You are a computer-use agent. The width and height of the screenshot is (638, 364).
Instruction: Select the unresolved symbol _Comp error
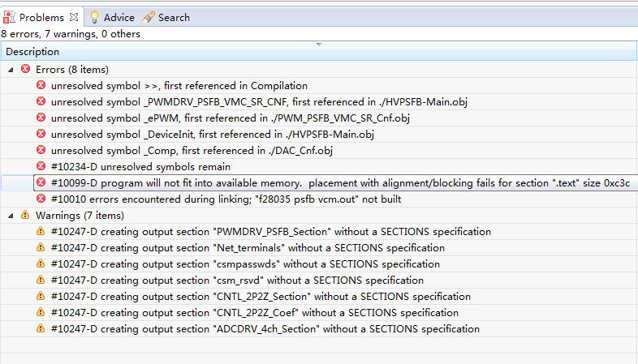click(192, 151)
